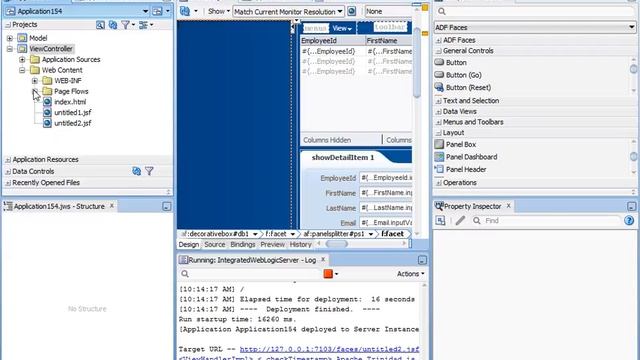Minimize the Structure panel
The width and height of the screenshot is (640, 360).
coord(167,207)
